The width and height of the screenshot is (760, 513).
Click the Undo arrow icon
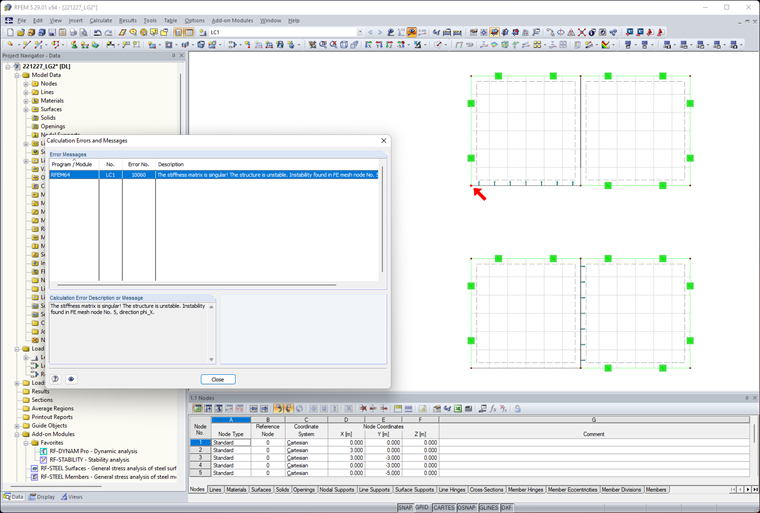(x=97, y=32)
